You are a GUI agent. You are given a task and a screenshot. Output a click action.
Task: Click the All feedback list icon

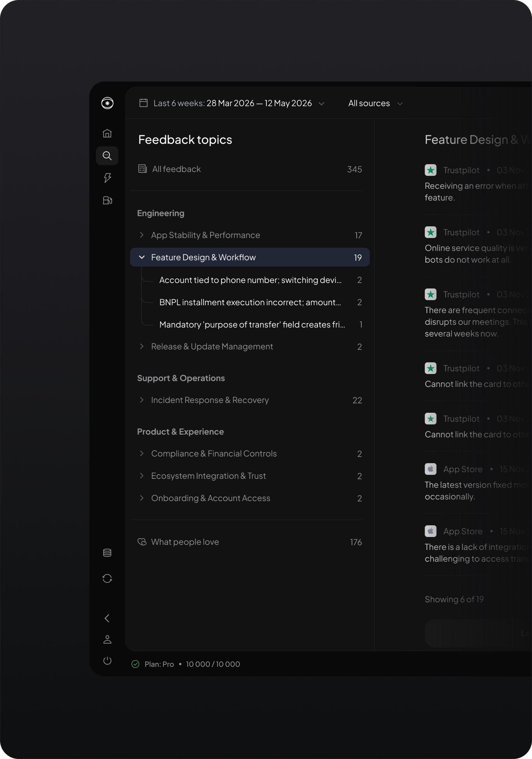click(x=143, y=169)
